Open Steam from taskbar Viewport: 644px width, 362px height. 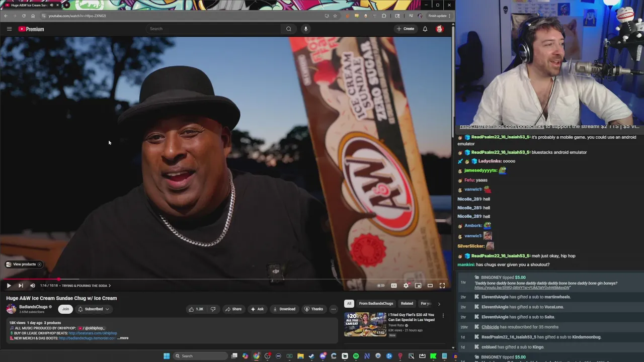311,356
